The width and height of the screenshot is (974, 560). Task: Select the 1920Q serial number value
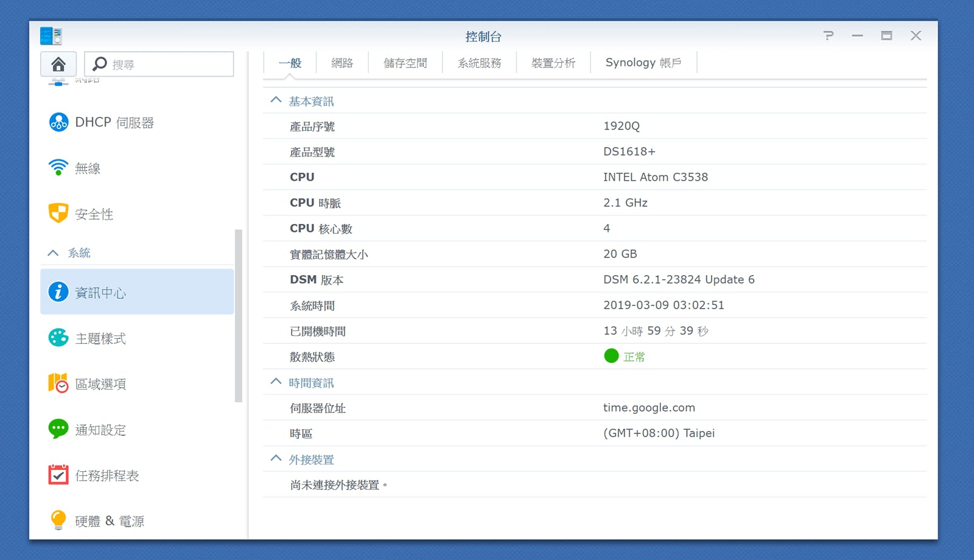pos(622,126)
